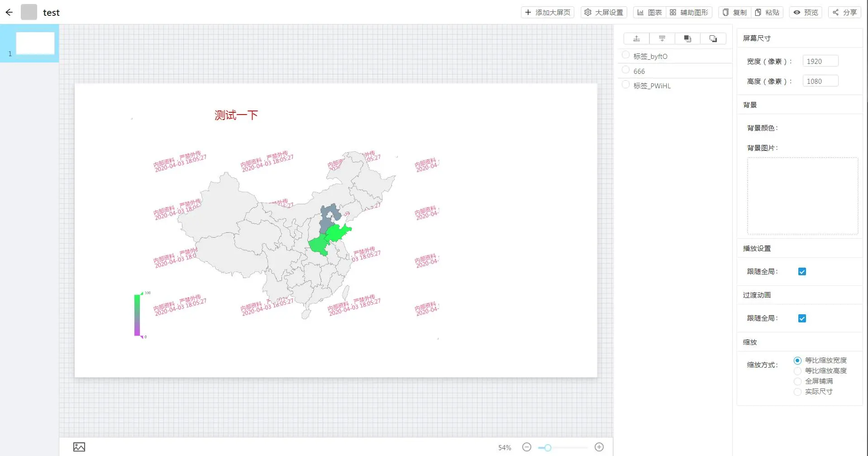This screenshot has height=456, width=868.
Task: Click the image icon in bottom bar
Action: coord(79,447)
